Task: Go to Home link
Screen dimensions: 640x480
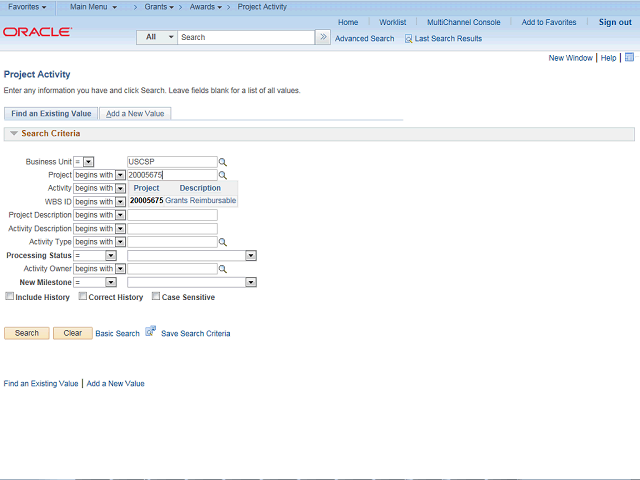Action: pyautogui.click(x=348, y=22)
